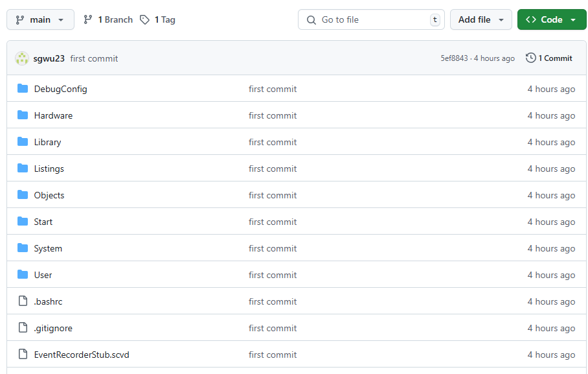Open the Hardware folder
Viewport: 588px width, 374px height.
click(53, 115)
